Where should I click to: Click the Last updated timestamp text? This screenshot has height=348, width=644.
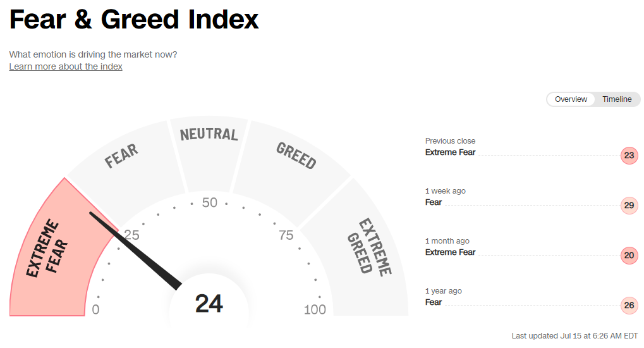(x=574, y=336)
